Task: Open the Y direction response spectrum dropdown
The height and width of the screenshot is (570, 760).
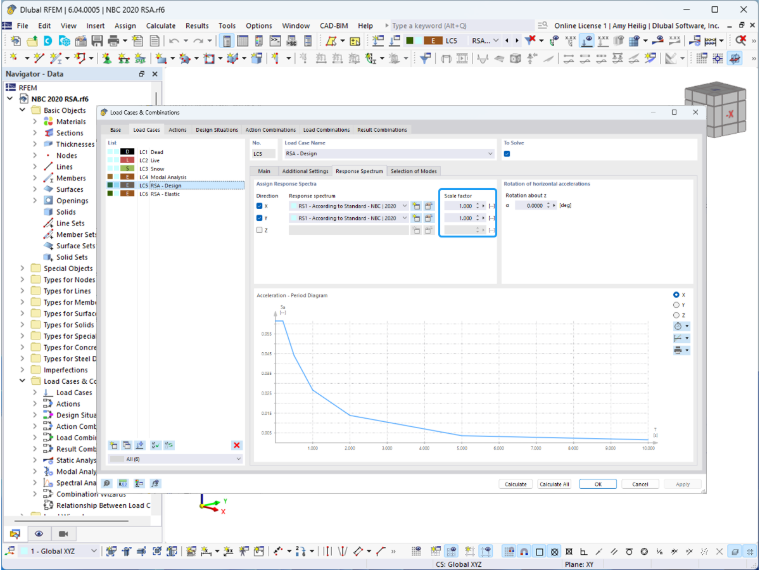Action: tap(348, 218)
